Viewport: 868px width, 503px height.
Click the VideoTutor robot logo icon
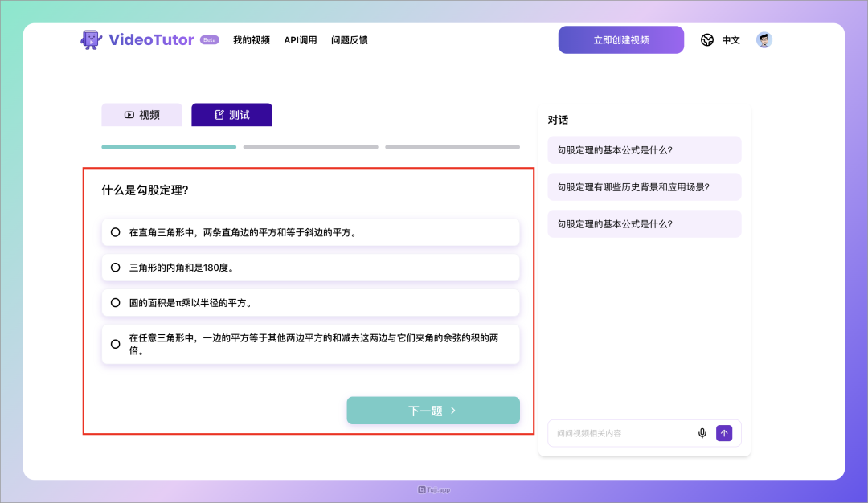91,40
